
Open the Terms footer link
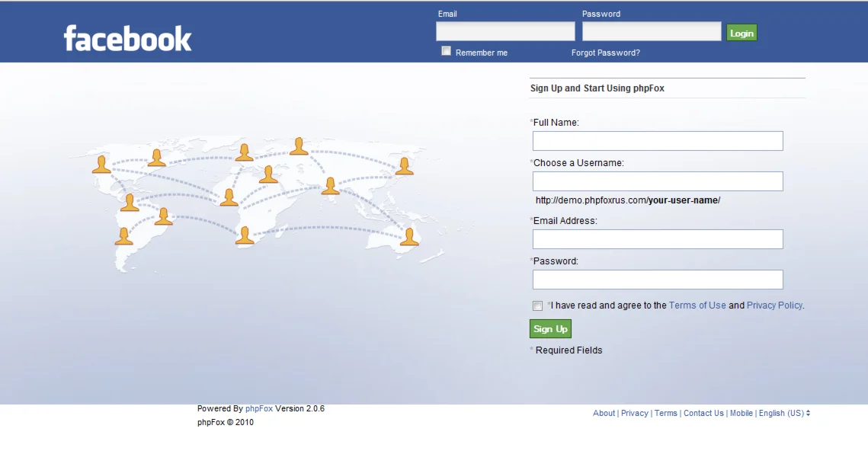click(666, 413)
